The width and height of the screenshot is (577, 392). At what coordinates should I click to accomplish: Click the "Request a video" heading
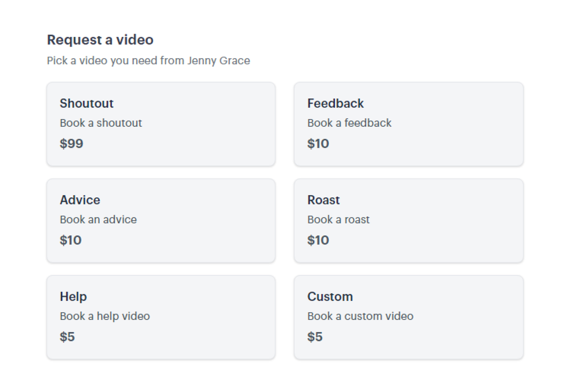[100, 40]
